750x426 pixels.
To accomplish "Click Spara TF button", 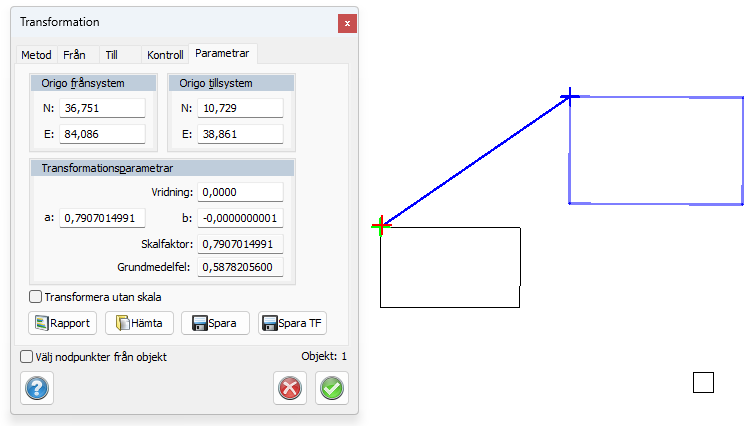I will click(x=293, y=323).
